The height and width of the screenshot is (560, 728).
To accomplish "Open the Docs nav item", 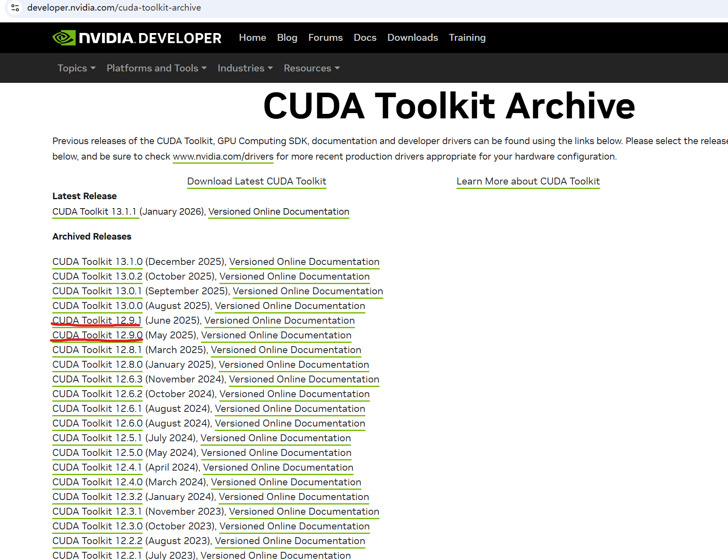I will [365, 38].
